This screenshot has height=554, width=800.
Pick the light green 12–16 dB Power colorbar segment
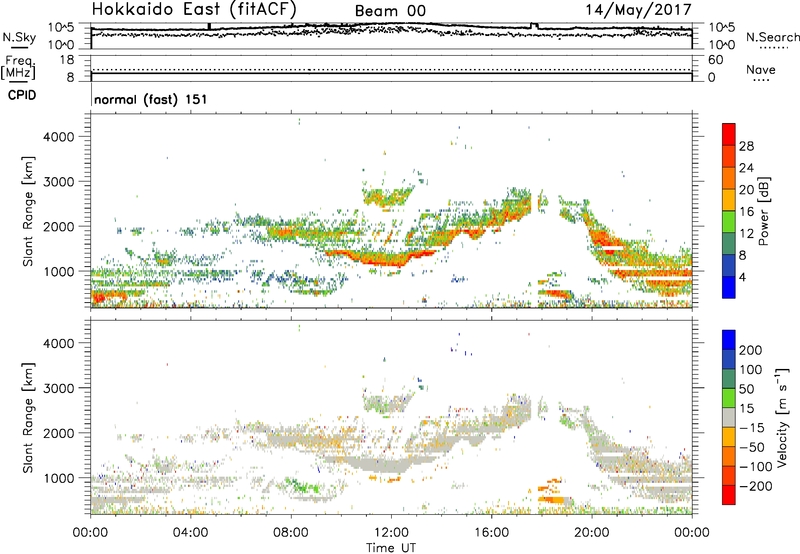pos(729,222)
